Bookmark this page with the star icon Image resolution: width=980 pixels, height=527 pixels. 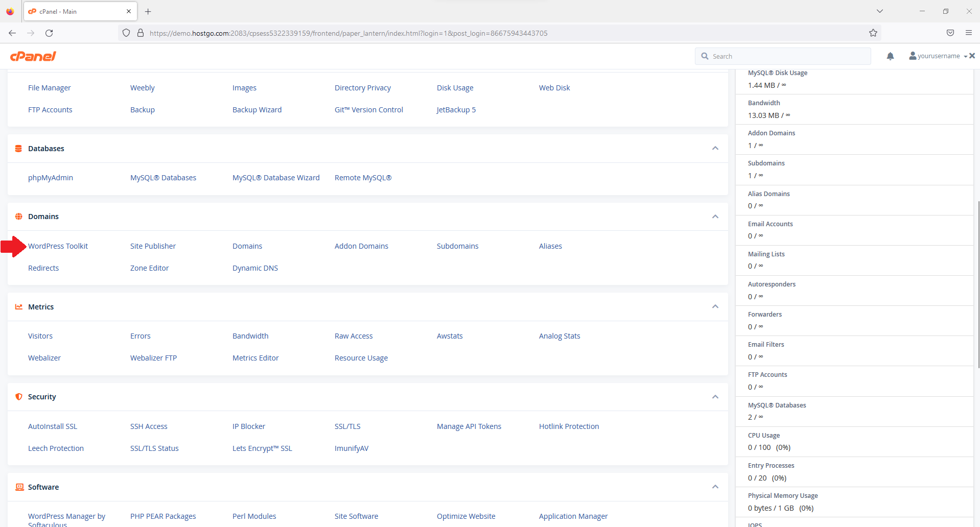[873, 33]
